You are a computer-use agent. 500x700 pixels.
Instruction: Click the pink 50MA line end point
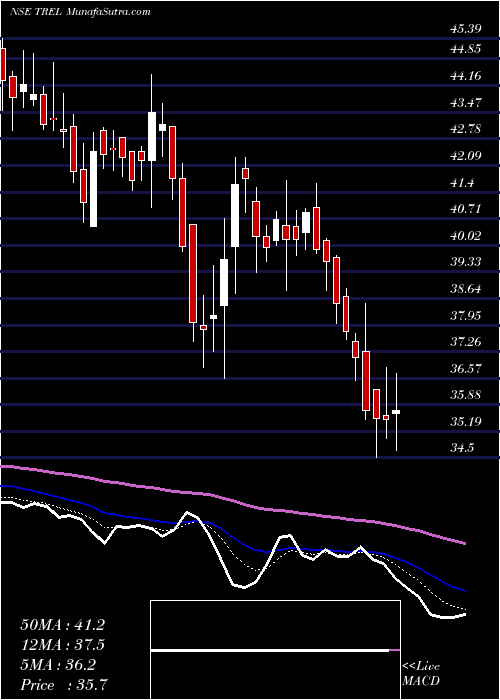tap(465, 543)
